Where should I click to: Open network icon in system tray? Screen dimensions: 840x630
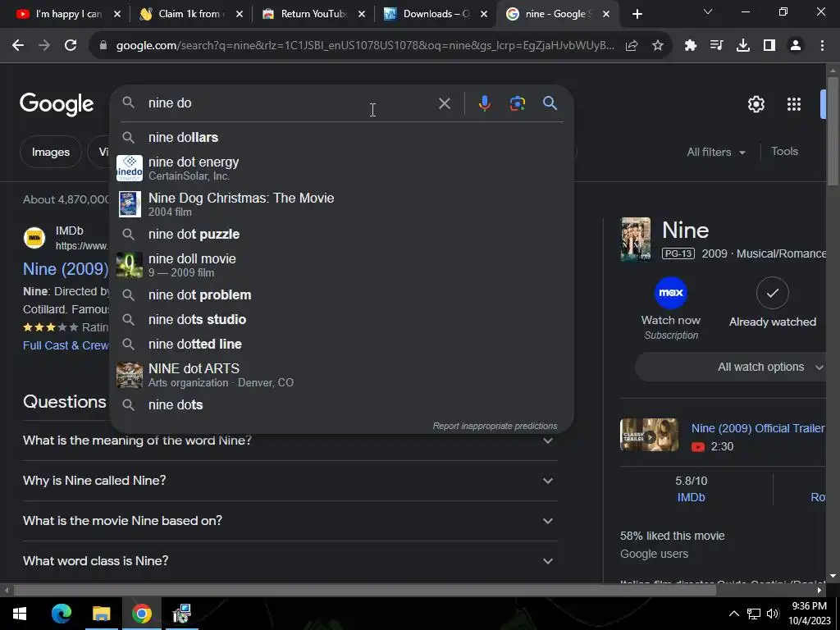pos(754,614)
